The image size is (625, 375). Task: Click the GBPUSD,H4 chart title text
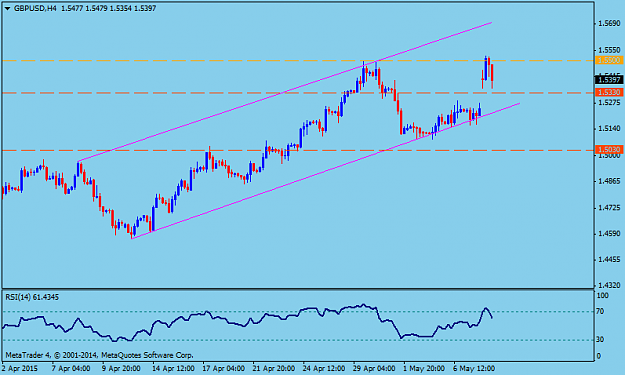[x=35, y=8]
